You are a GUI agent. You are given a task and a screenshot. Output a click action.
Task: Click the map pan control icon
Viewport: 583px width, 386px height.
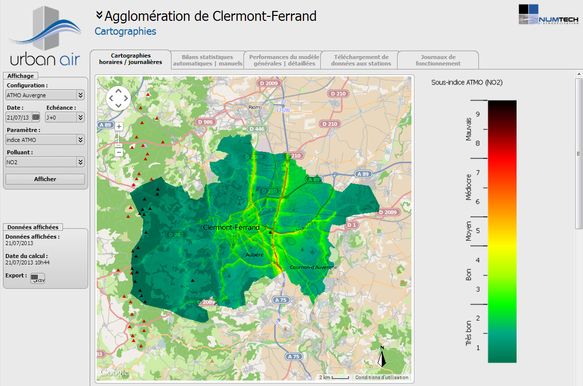tap(118, 98)
